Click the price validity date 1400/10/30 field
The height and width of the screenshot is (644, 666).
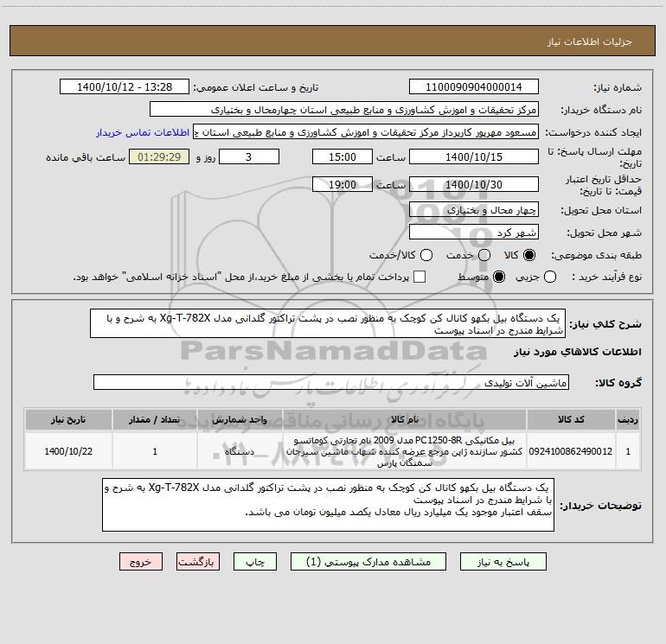click(x=474, y=185)
